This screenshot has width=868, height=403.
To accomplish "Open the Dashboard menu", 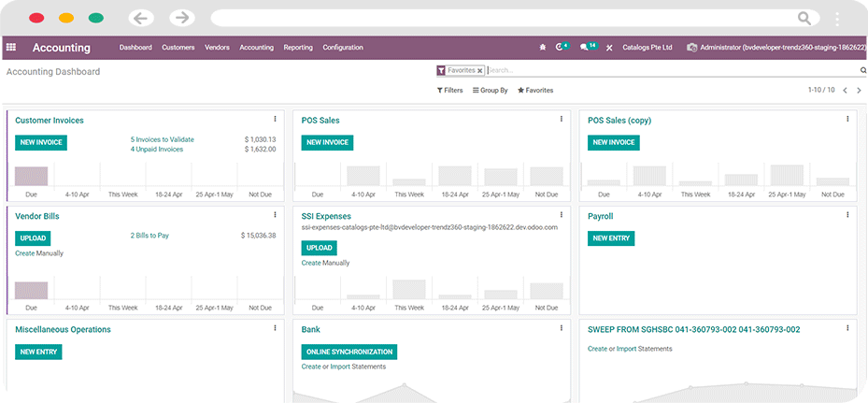I will (x=135, y=48).
